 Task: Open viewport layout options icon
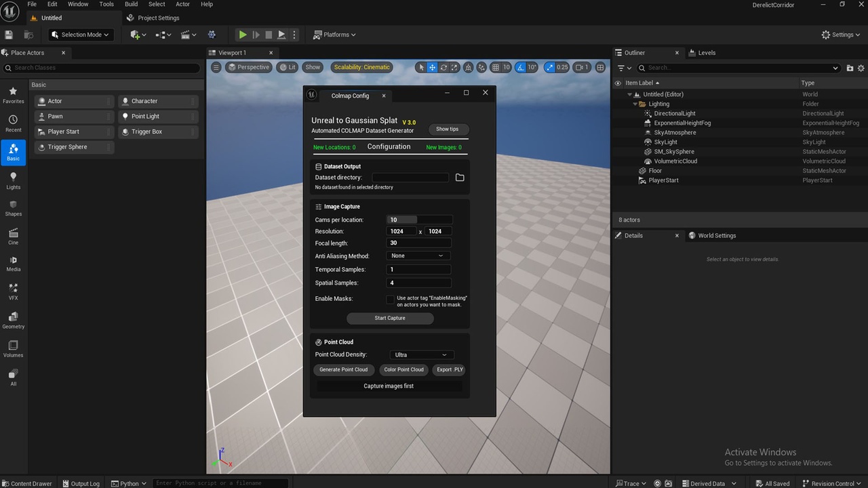pos(600,67)
